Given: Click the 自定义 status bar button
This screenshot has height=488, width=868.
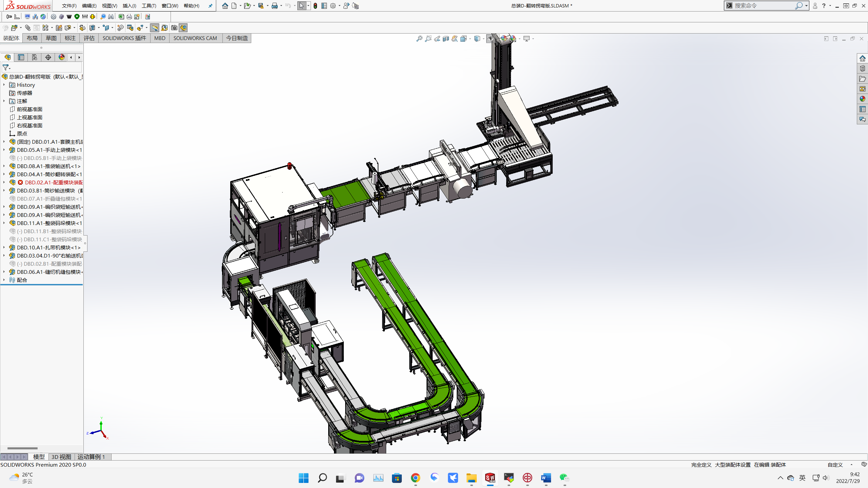Looking at the screenshot, I should [835, 465].
